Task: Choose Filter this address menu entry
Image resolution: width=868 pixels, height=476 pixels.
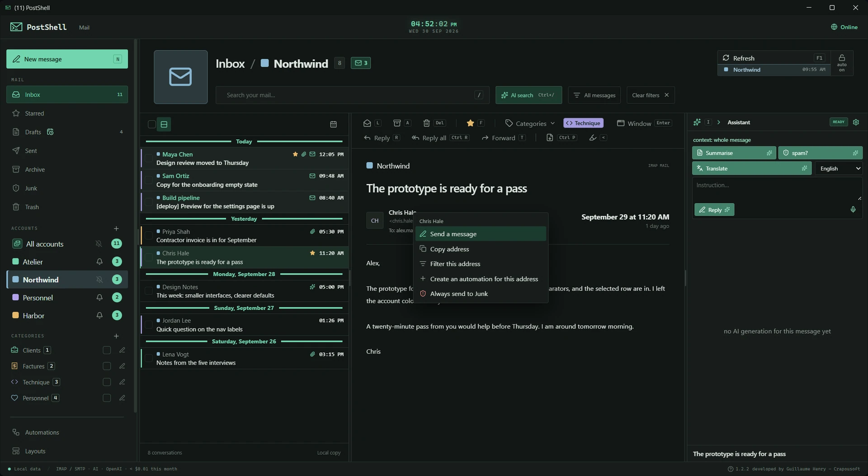Action: click(481, 264)
